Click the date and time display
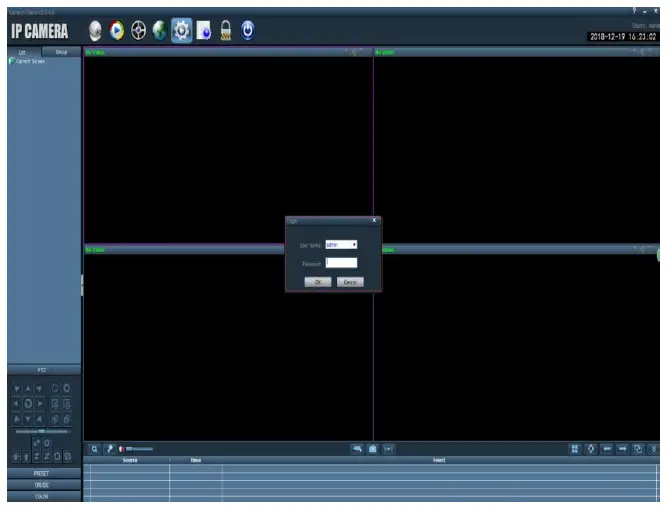Screen dimensions: 672x512 [623, 37]
